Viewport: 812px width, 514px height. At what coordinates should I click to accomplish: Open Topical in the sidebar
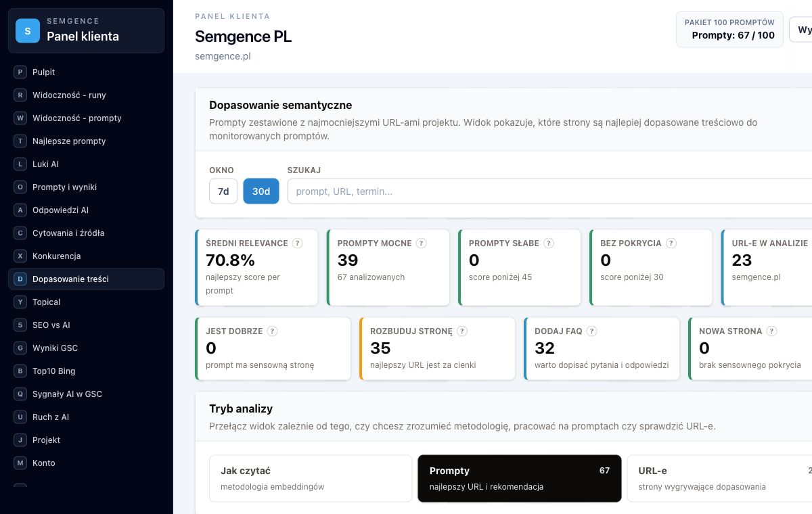86,302
